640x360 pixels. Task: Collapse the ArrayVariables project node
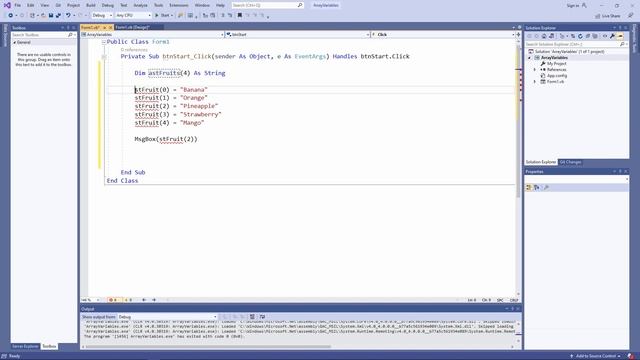click(x=530, y=58)
